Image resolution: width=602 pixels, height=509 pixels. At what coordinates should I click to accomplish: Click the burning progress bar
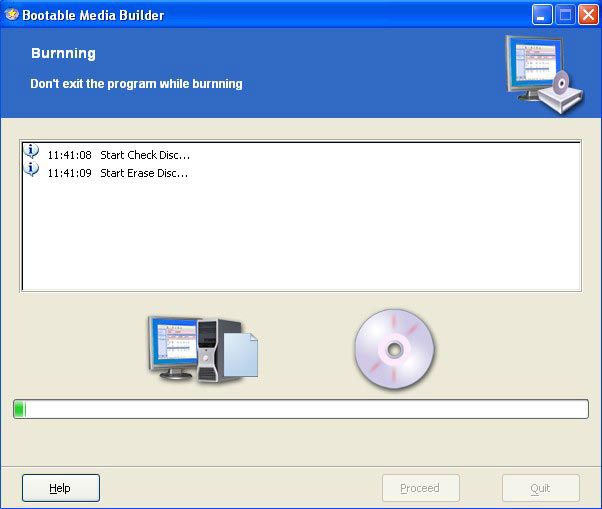(x=301, y=409)
